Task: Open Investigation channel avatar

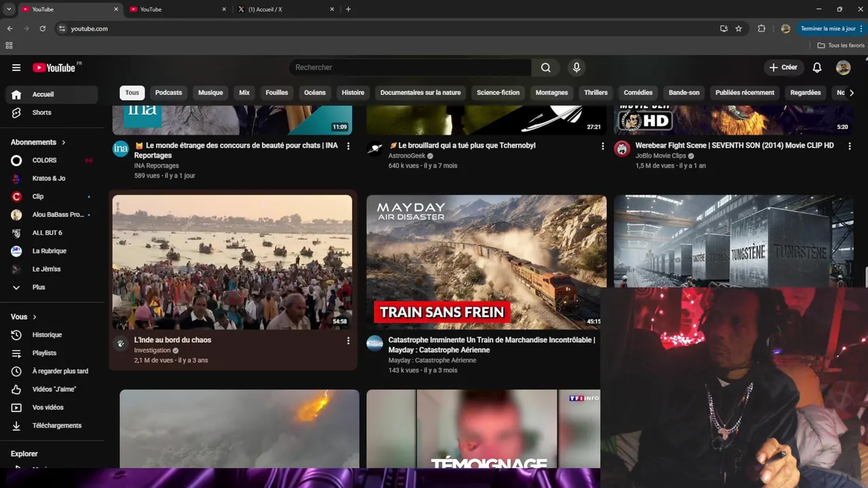Action: pyautogui.click(x=121, y=344)
